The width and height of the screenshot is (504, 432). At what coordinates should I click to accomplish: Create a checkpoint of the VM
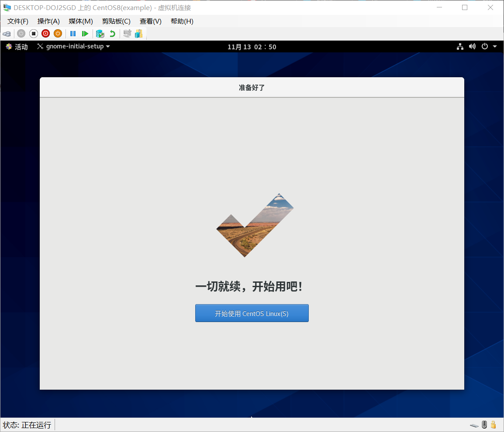pos(100,34)
